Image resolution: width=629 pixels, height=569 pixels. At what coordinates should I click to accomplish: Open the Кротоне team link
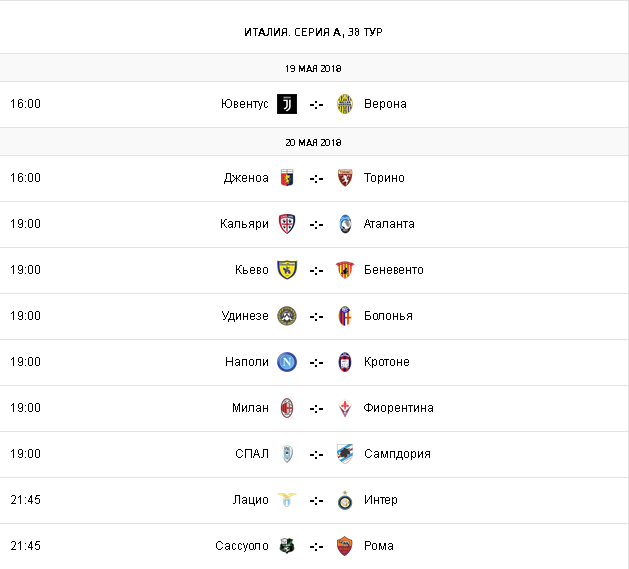coord(387,362)
